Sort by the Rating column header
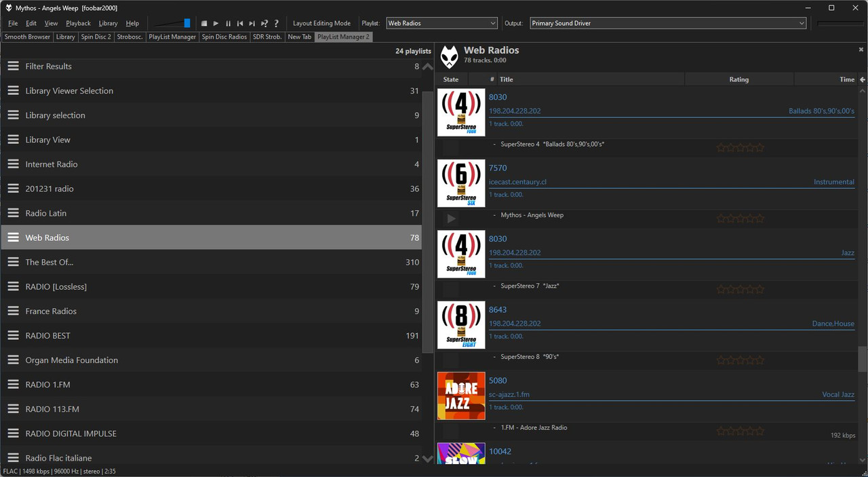The height and width of the screenshot is (477, 868). 739,79
